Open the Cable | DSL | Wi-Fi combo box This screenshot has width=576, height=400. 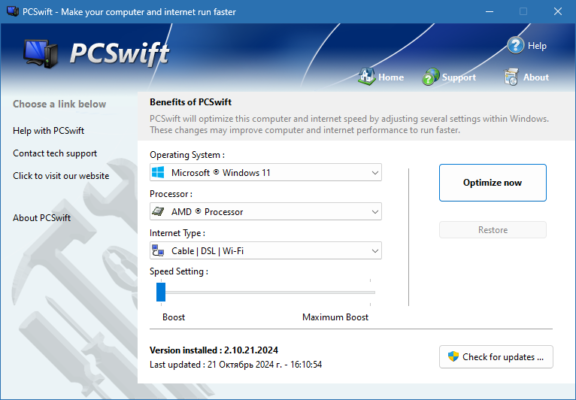tap(266, 251)
